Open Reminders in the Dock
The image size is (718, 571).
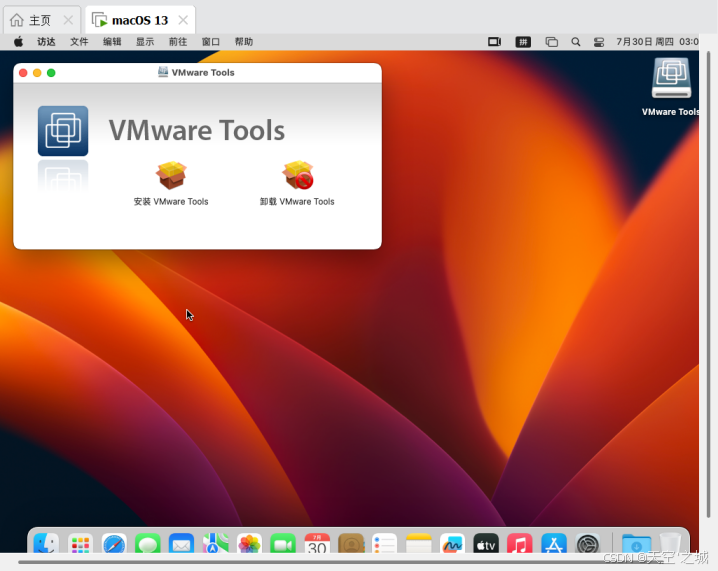coord(385,544)
